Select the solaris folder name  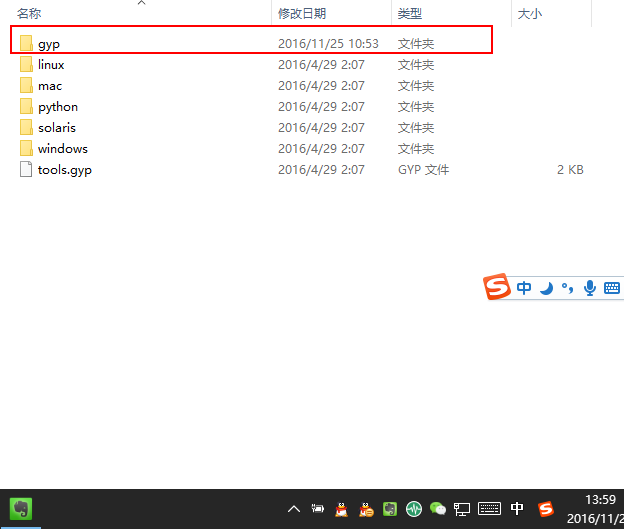(57, 128)
